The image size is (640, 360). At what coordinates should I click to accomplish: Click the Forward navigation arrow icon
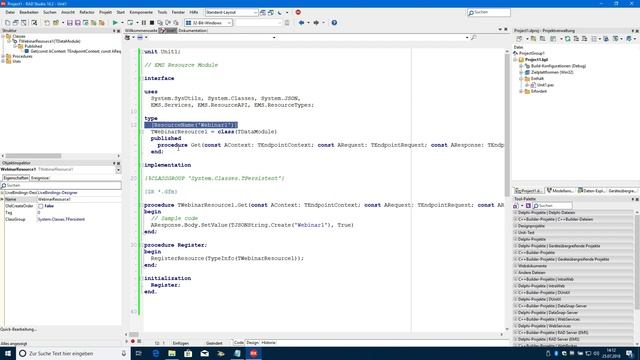tap(316, 23)
